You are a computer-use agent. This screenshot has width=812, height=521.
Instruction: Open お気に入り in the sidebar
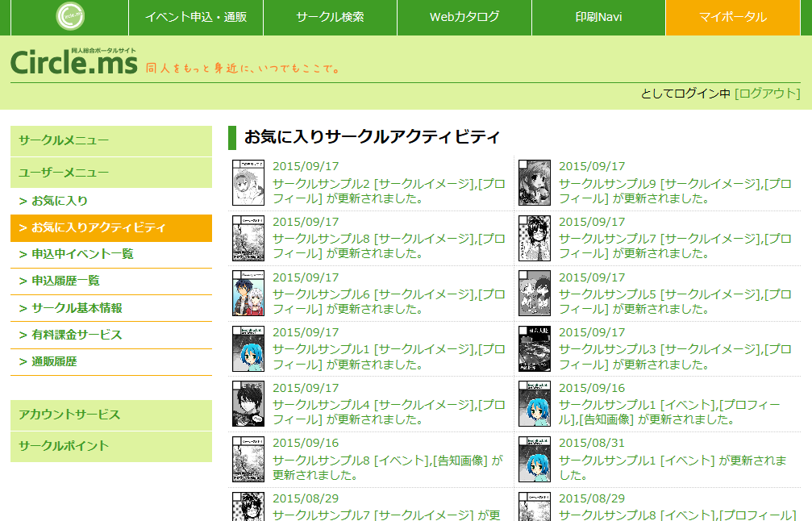click(x=111, y=201)
